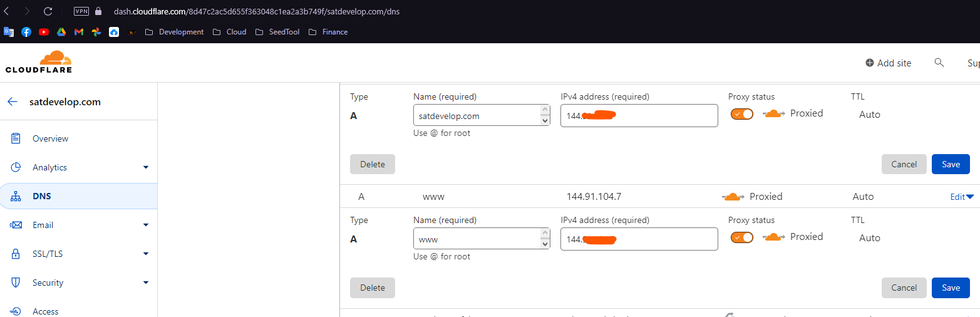Go forward with the browser forward arrow
This screenshot has height=317, width=980.
coord(27,11)
